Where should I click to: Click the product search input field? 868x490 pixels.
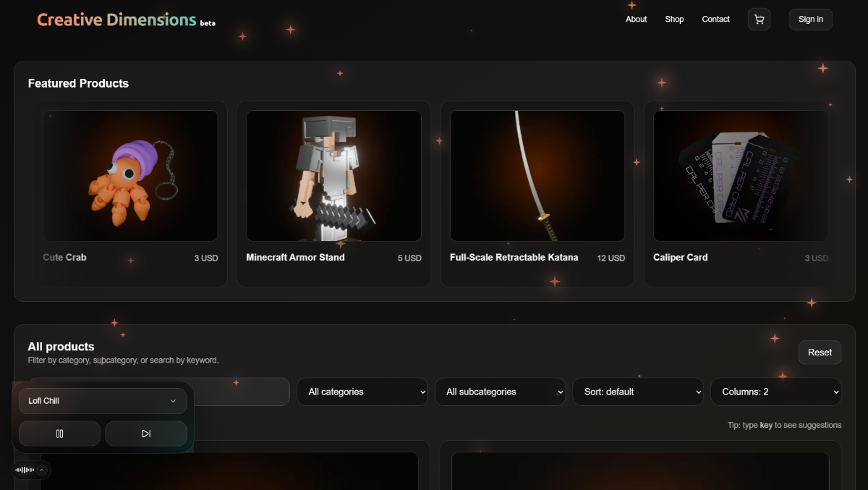(242, 392)
